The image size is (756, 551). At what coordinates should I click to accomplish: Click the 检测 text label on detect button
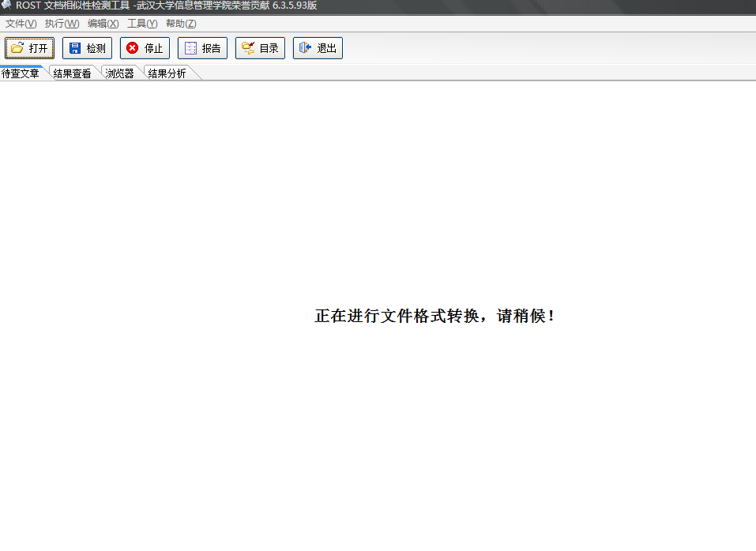pos(96,48)
